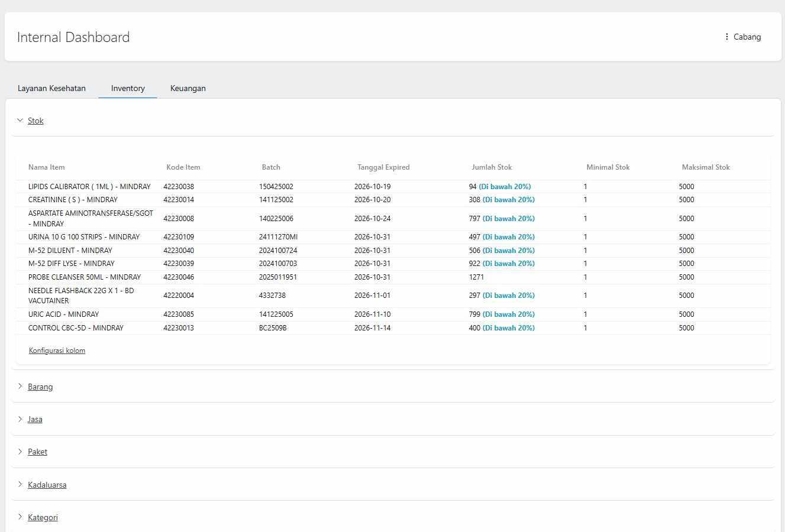The width and height of the screenshot is (785, 532).
Task: Select the CREATININE ( S ) - MINDRAY item
Action: click(x=73, y=200)
